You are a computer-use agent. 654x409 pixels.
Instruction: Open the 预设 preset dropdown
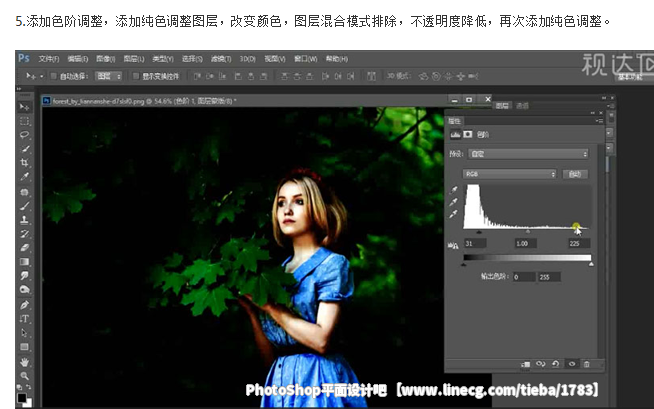[x=528, y=154]
